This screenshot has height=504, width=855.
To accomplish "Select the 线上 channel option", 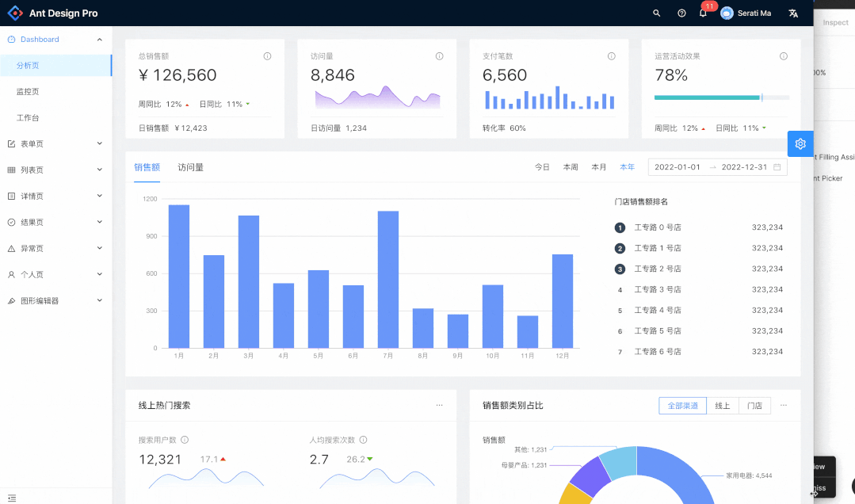I will coord(723,405).
